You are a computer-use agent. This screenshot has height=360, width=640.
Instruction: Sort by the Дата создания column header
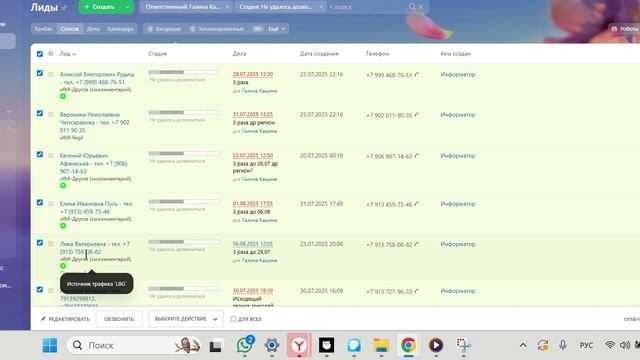(x=319, y=53)
